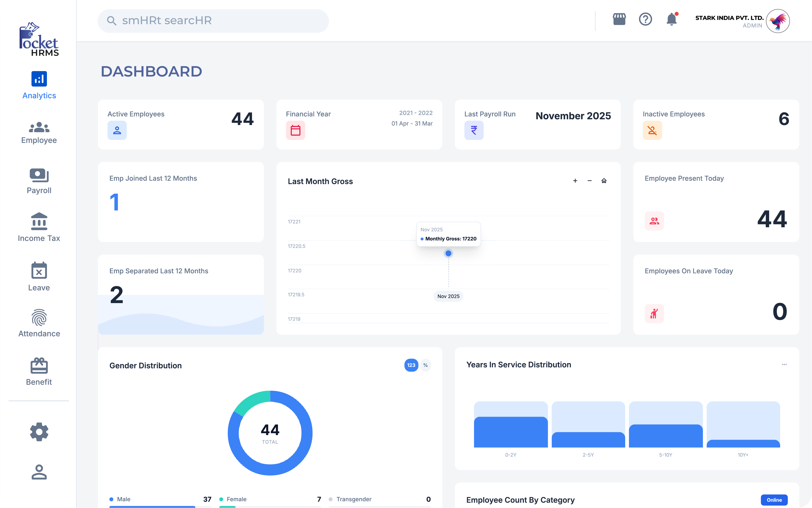The width and height of the screenshot is (812, 508).
Task: Open Years In Service options menu
Action: tap(784, 364)
